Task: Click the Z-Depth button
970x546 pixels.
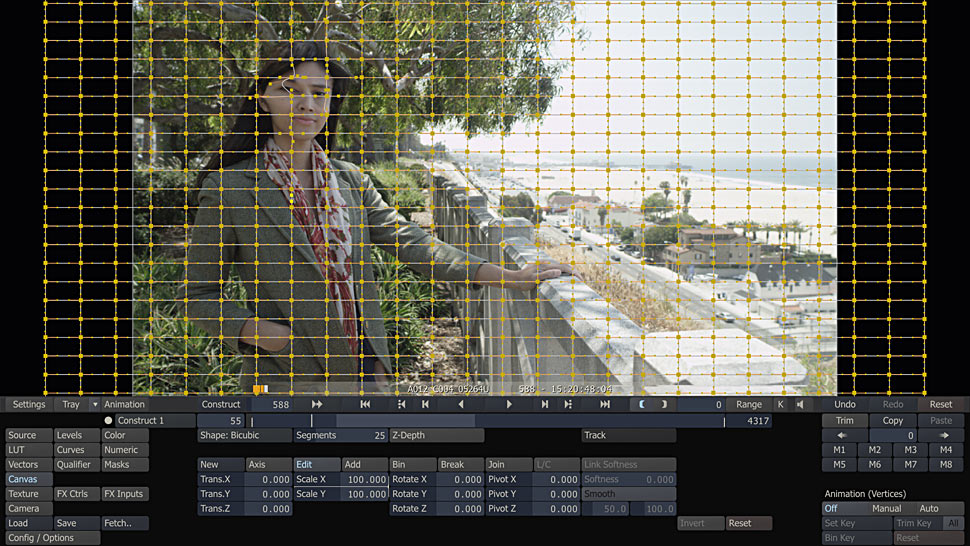Action: (436, 436)
